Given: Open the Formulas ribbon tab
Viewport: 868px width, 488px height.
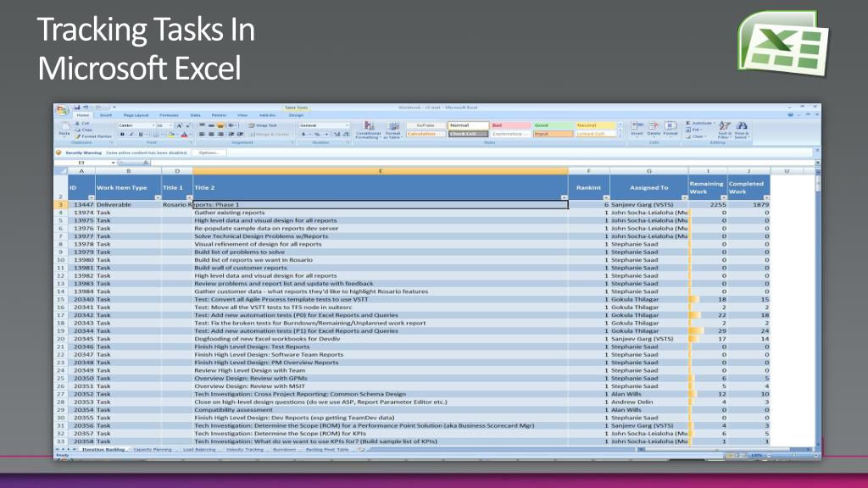Looking at the screenshot, I should 169,115.
